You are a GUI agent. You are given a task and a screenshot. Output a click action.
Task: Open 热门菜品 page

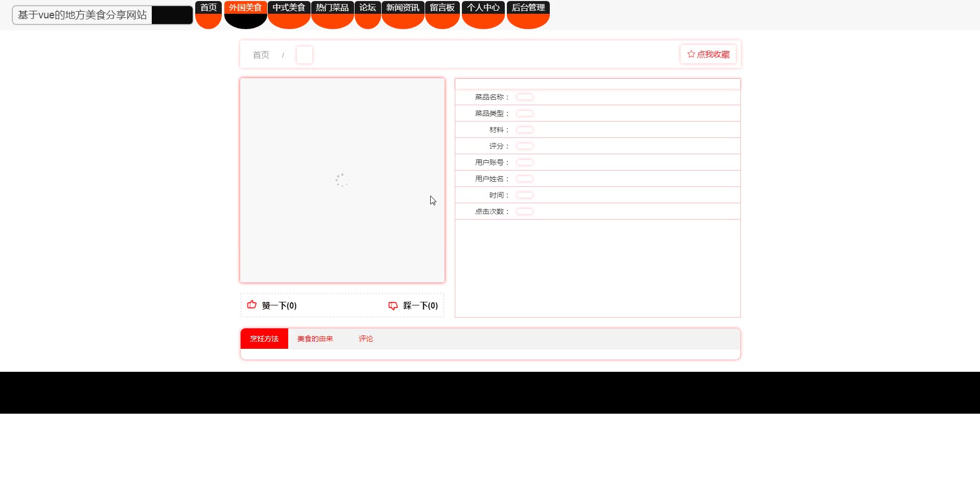pyautogui.click(x=332, y=14)
